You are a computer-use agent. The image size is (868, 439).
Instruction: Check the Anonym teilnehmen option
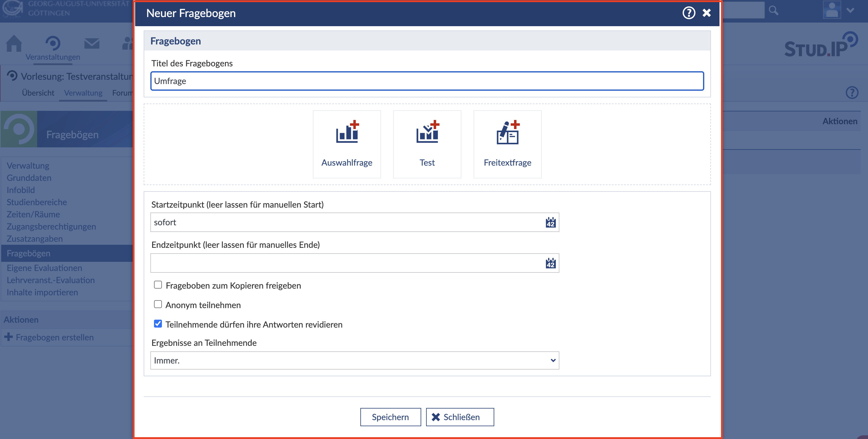coord(158,304)
